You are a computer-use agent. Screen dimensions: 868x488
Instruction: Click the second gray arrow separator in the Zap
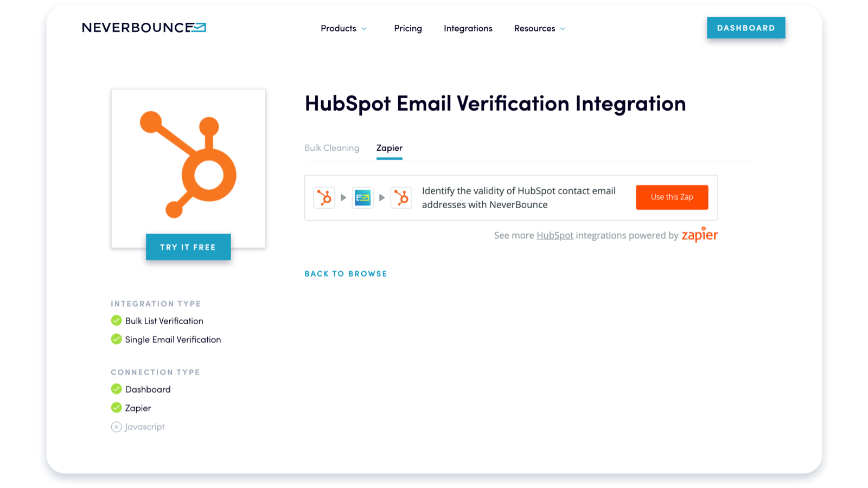382,197
